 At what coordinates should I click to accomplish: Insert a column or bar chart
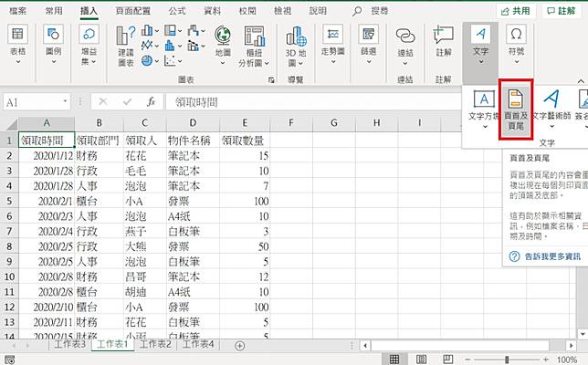tap(147, 31)
